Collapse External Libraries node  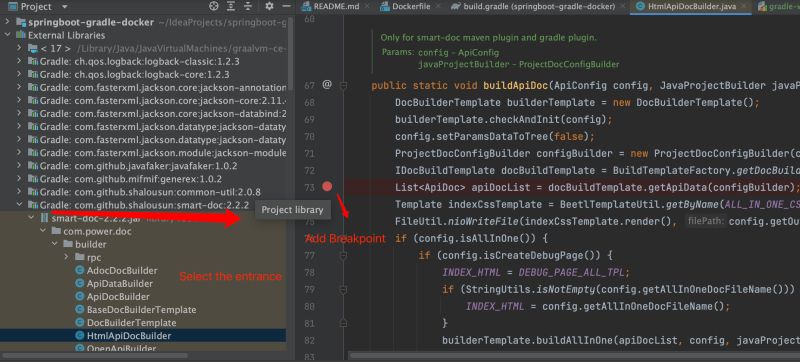tap(8, 35)
